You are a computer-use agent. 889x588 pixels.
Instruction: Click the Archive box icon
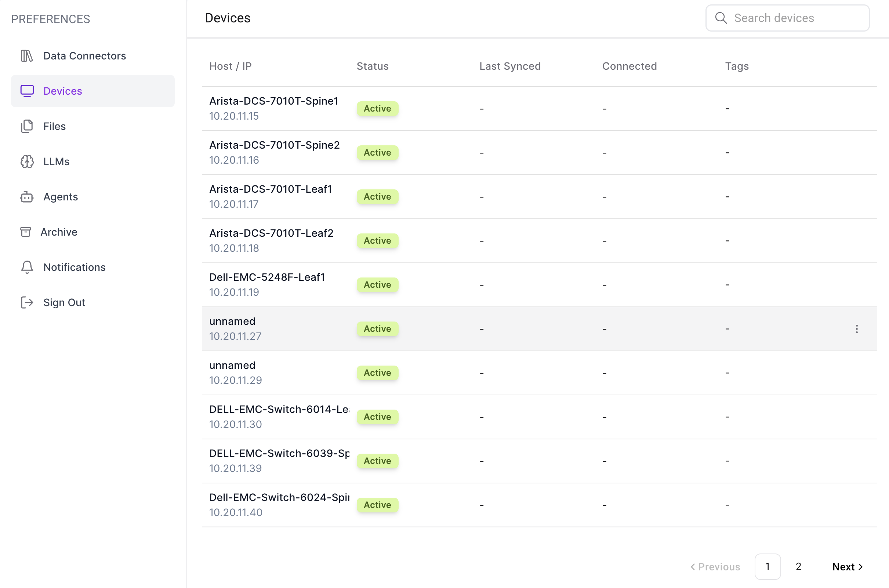click(x=25, y=232)
